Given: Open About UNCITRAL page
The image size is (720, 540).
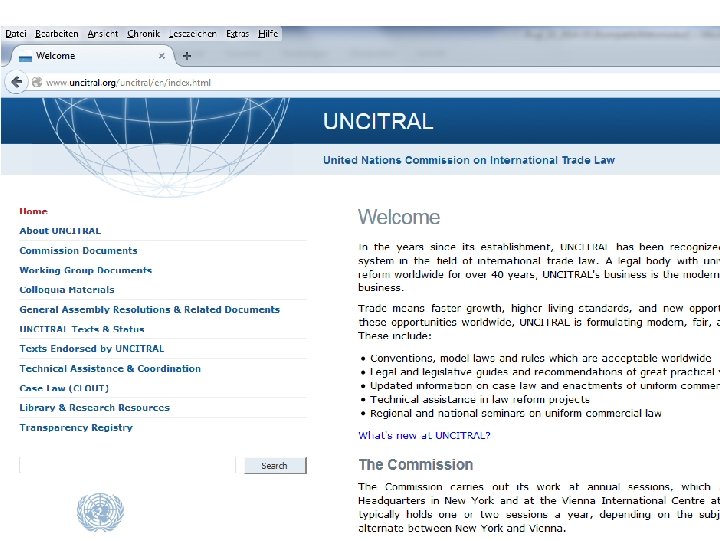Looking at the screenshot, I should tap(60, 231).
